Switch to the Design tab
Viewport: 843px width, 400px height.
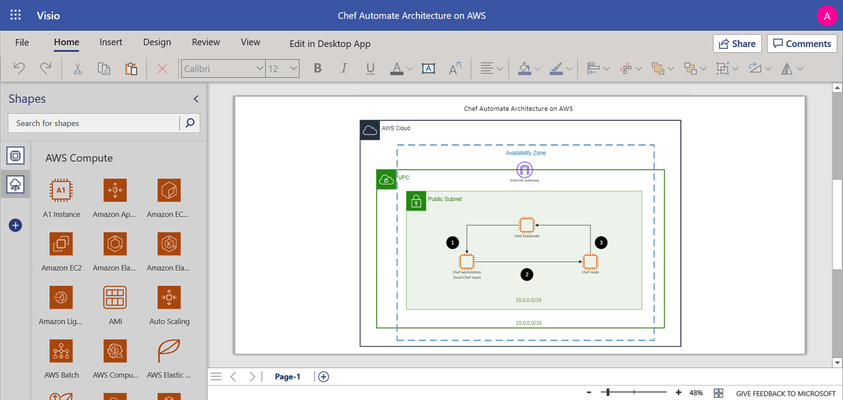[157, 42]
